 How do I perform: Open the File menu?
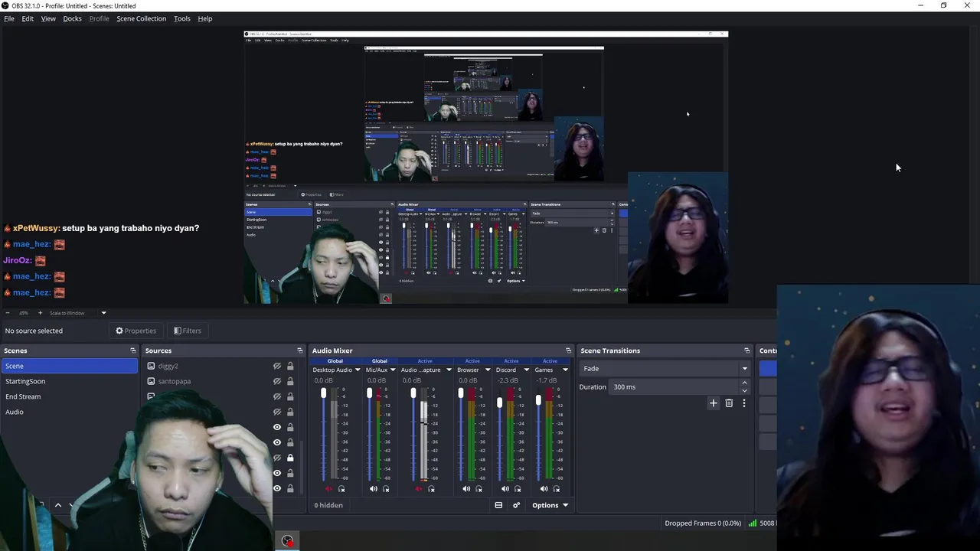pyautogui.click(x=9, y=18)
